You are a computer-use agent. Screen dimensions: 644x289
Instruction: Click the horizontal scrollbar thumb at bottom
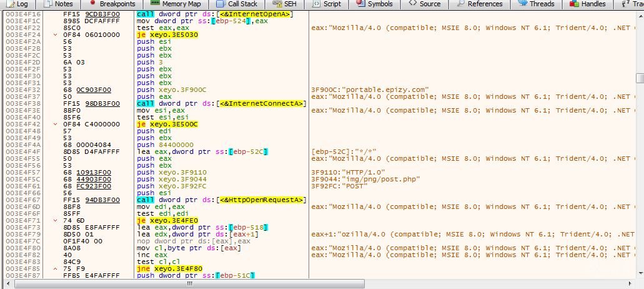(x=189, y=283)
